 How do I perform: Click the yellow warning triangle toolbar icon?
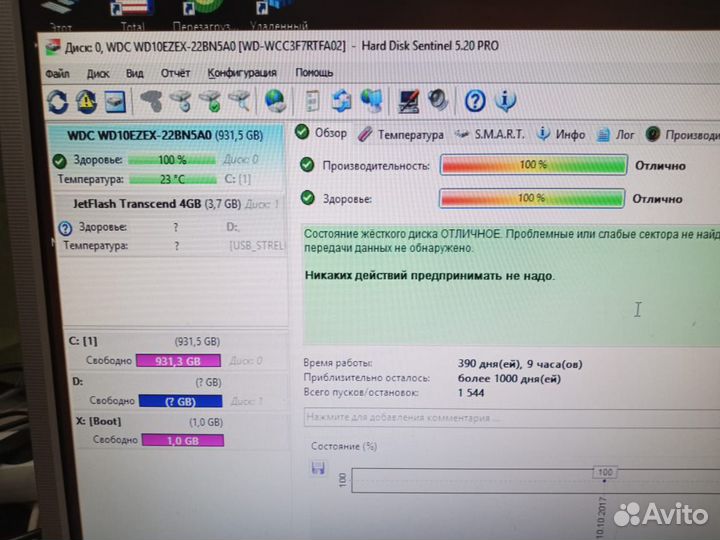coord(86,101)
